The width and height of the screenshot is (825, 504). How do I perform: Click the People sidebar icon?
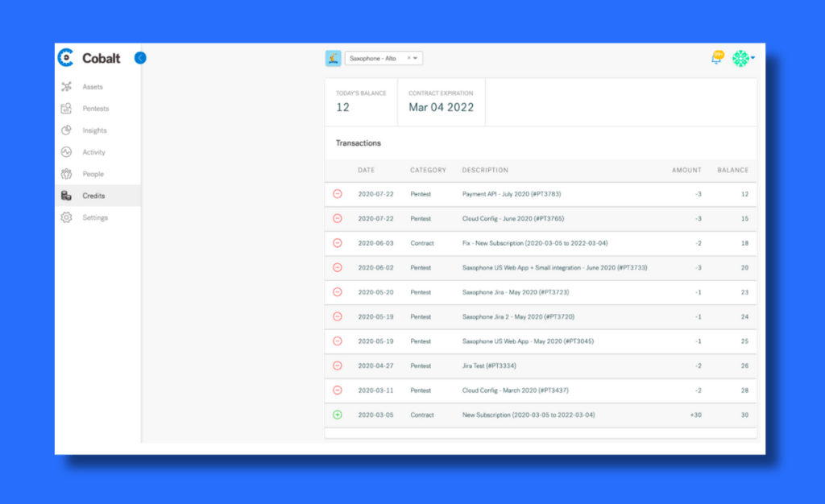(66, 174)
